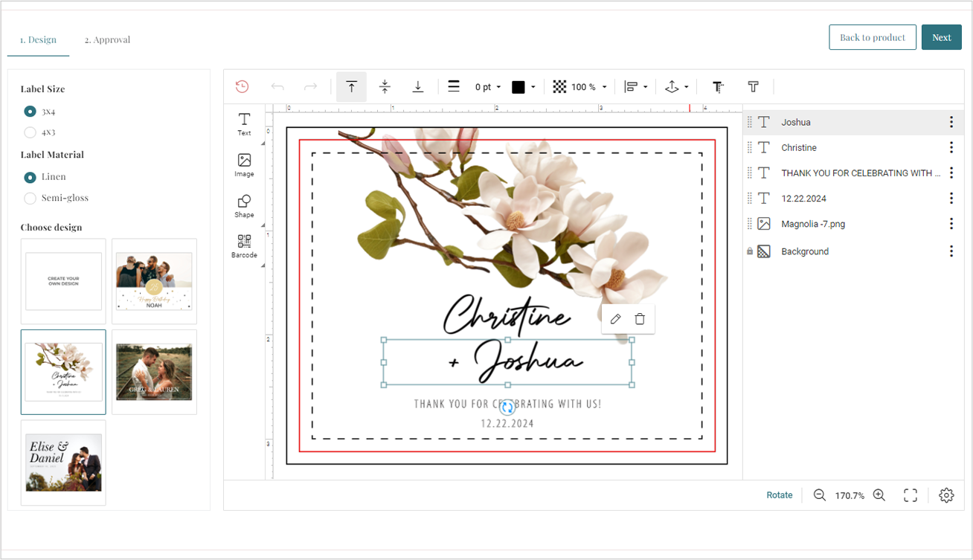The image size is (973, 560).
Task: Click the border line weight icon
Action: click(454, 87)
